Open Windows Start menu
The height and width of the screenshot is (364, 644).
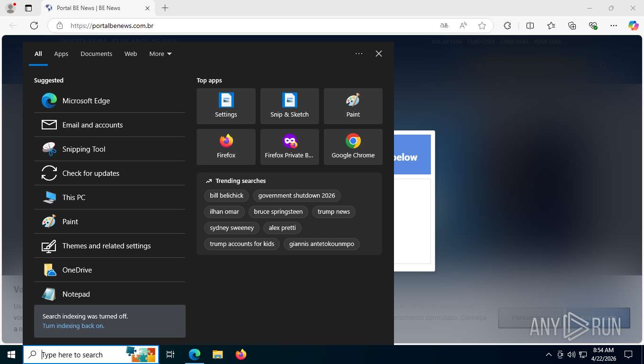pyautogui.click(x=11, y=355)
